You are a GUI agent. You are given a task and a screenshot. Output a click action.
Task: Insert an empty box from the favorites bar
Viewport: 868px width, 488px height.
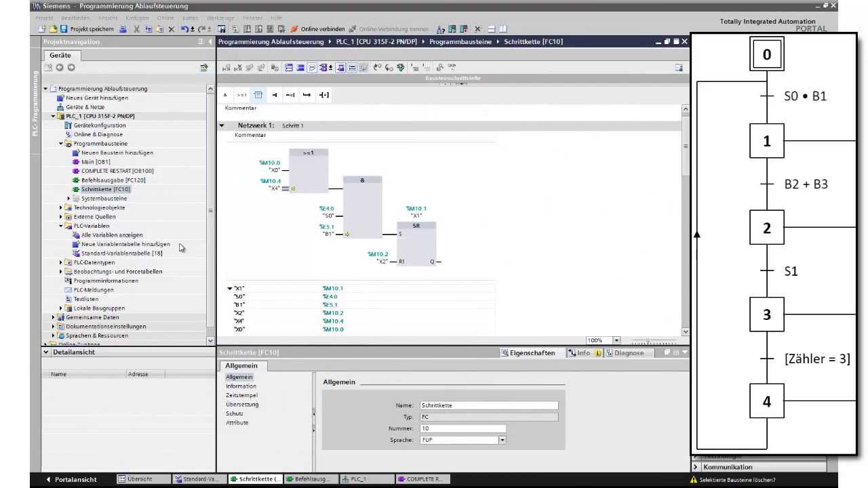pos(258,95)
